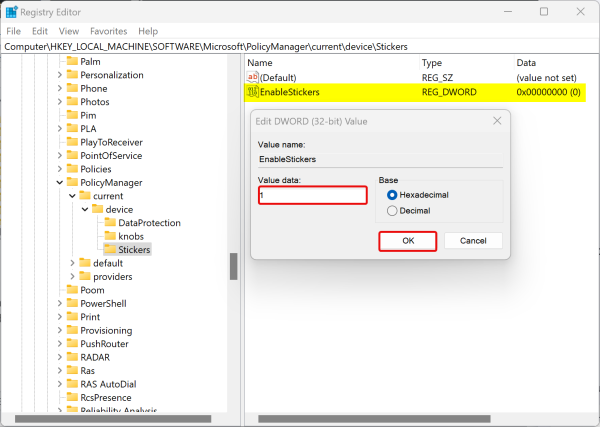Screen dimensions: 600x427
Task: Click the registry path address bar
Action: 300,46
